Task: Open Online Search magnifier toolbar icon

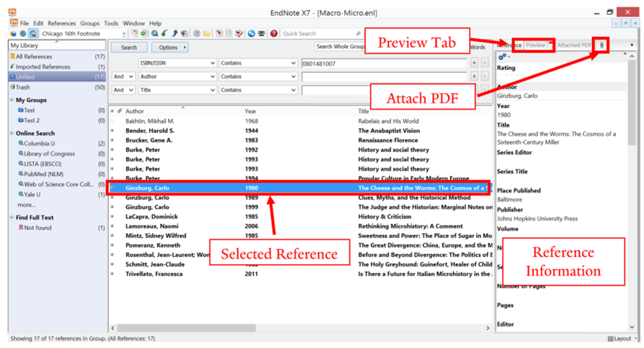Action: point(154,33)
